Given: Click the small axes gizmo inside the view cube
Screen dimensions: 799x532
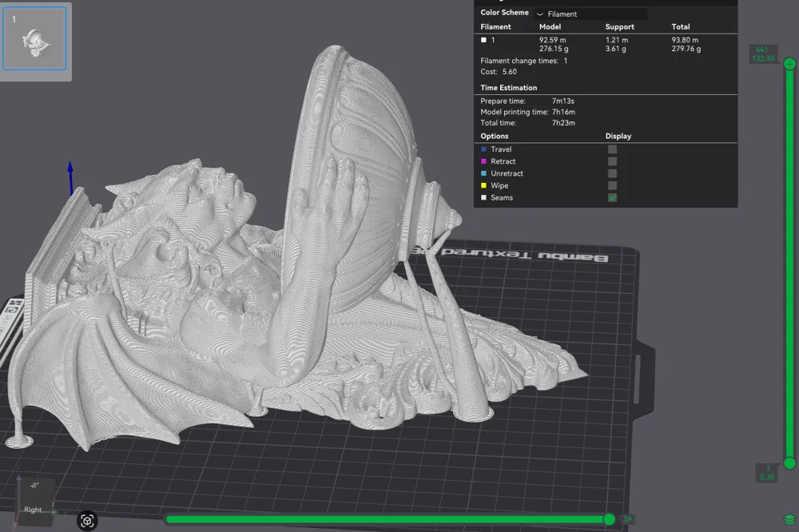Looking at the screenshot, I should click(34, 485).
